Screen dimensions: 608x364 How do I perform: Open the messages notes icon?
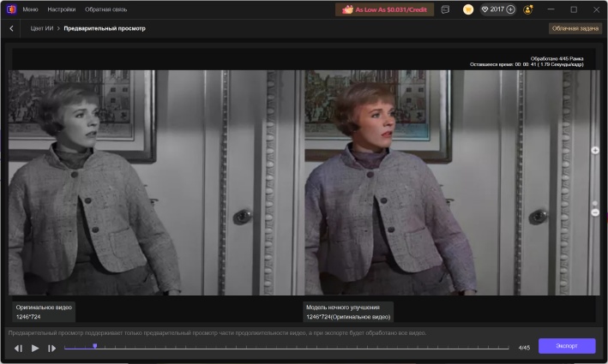445,9
